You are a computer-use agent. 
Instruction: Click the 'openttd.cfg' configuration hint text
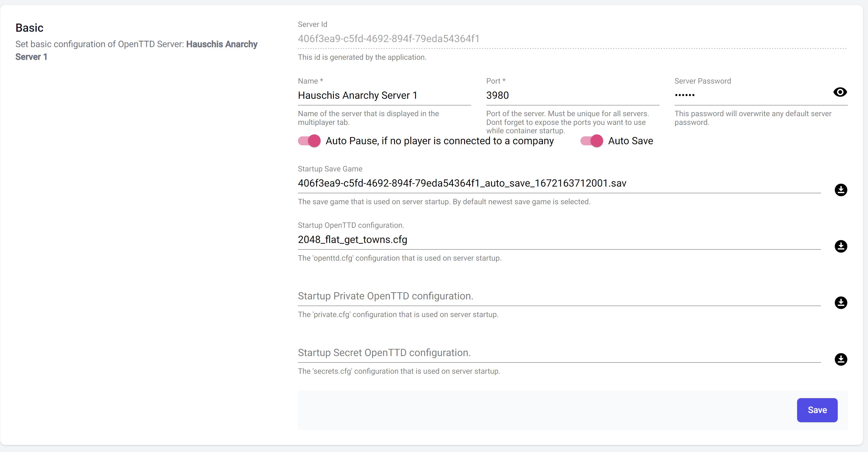400,258
